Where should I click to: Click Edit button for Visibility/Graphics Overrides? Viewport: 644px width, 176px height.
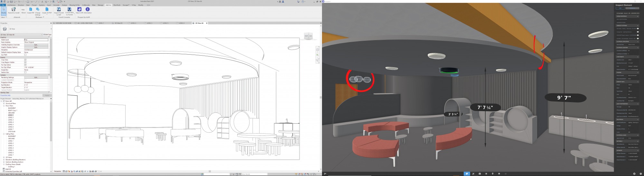(x=36, y=45)
